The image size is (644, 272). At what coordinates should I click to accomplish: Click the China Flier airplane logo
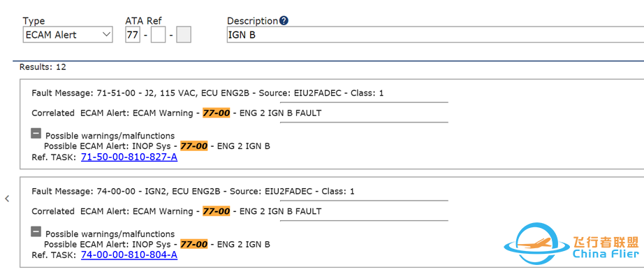point(571,243)
